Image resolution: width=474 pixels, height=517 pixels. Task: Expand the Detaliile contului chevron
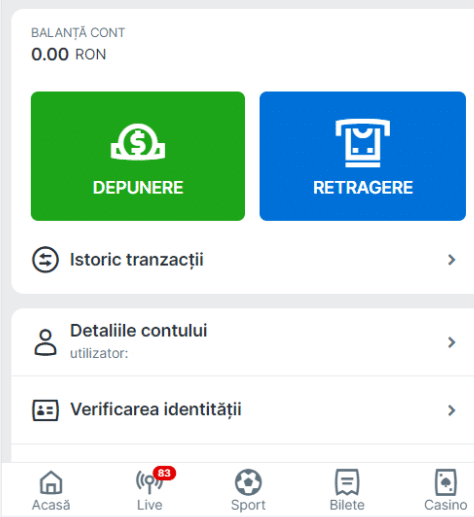451,342
